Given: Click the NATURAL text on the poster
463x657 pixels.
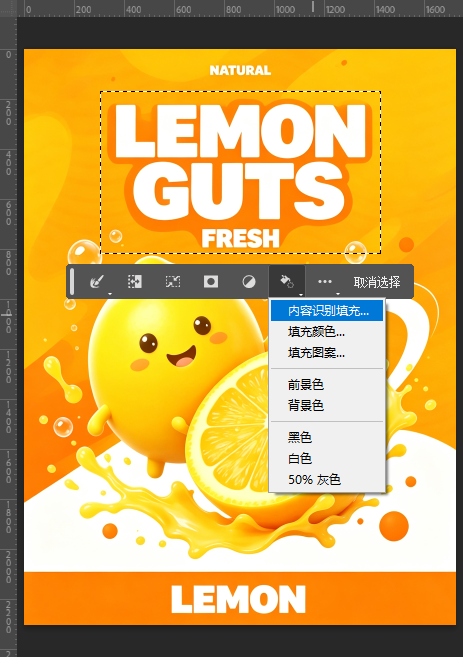Looking at the screenshot, I should click(x=240, y=70).
